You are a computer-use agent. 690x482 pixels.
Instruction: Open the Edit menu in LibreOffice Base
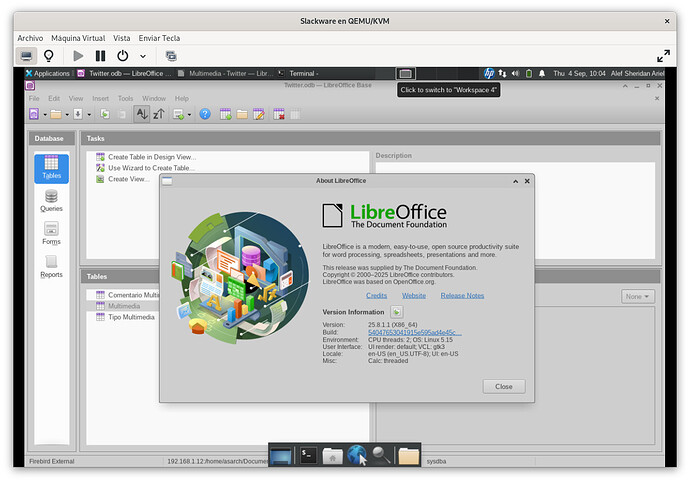click(x=54, y=99)
